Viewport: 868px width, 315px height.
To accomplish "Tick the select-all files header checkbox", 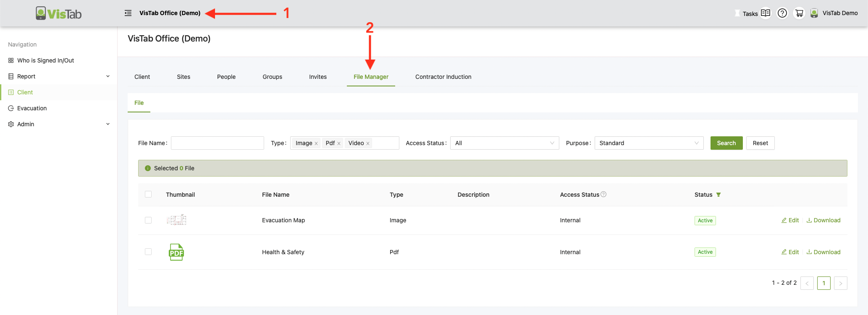I will 148,194.
